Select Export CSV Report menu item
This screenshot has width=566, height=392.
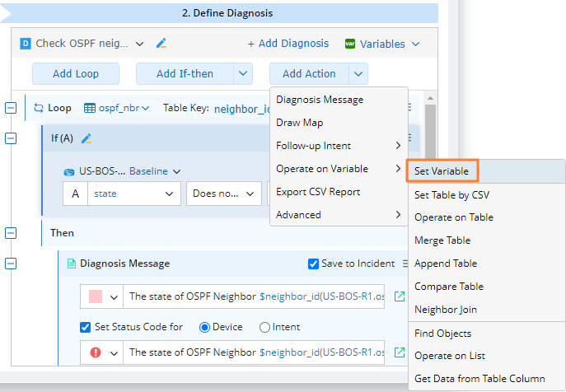point(318,192)
